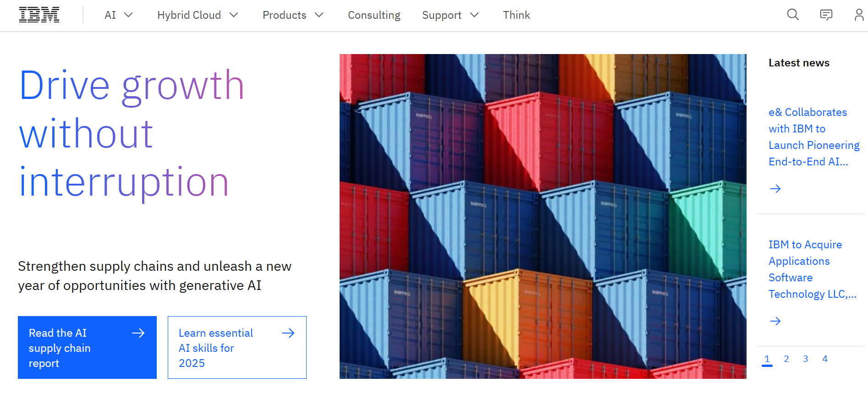Open the Think menu item
This screenshot has width=868, height=399.
pyautogui.click(x=516, y=15)
